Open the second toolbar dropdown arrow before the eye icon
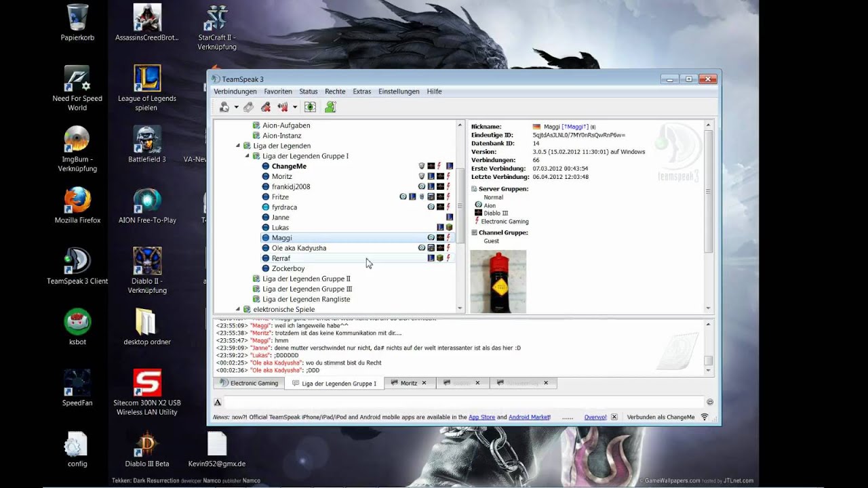 click(x=295, y=107)
